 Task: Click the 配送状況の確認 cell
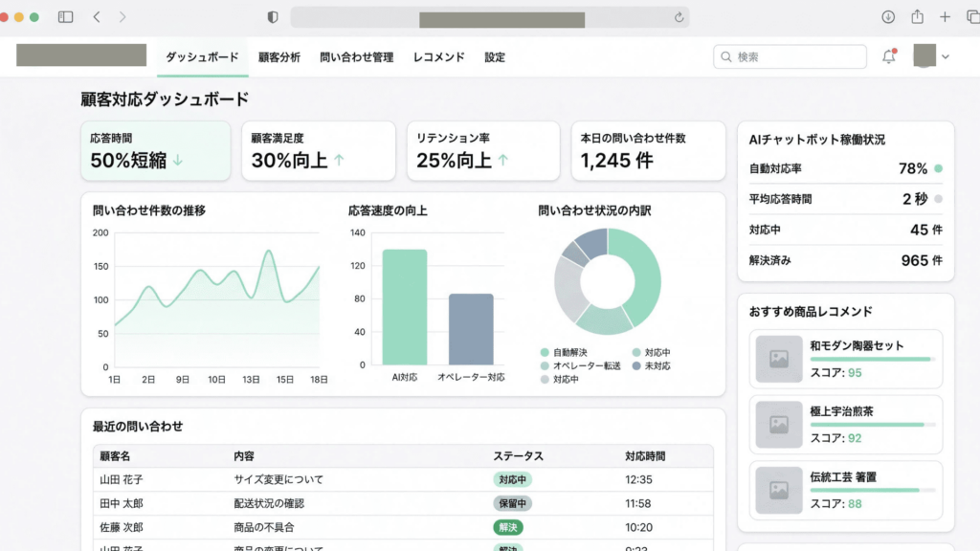tap(269, 503)
